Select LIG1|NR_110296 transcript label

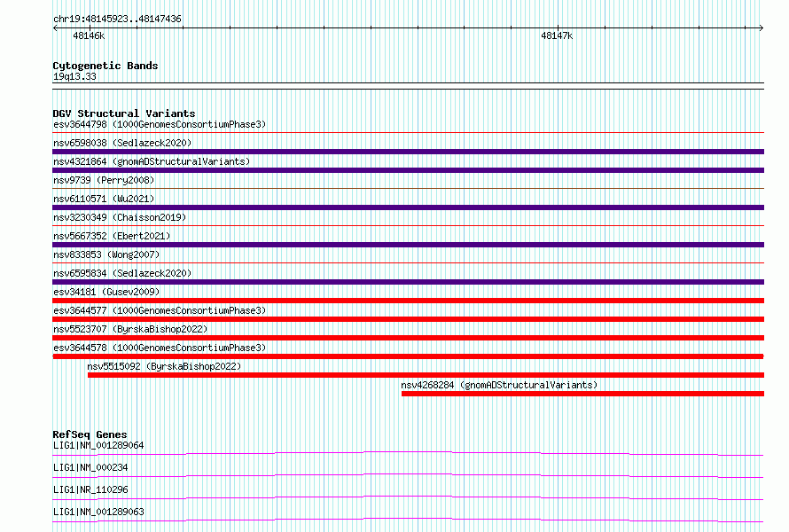pyautogui.click(x=90, y=489)
